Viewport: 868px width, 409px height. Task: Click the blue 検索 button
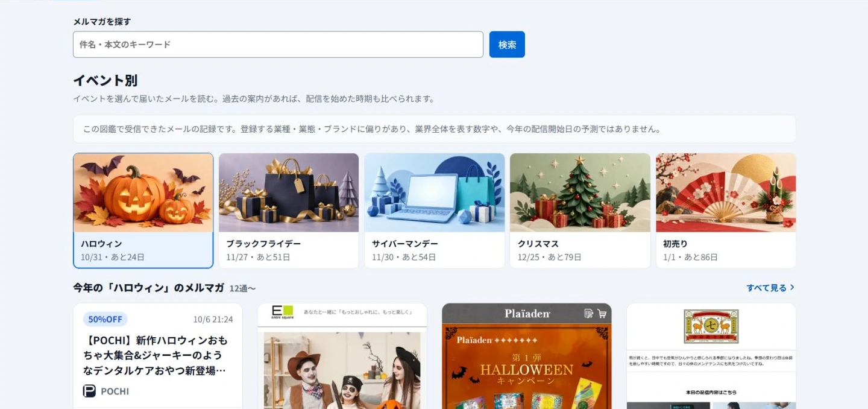[507, 45]
